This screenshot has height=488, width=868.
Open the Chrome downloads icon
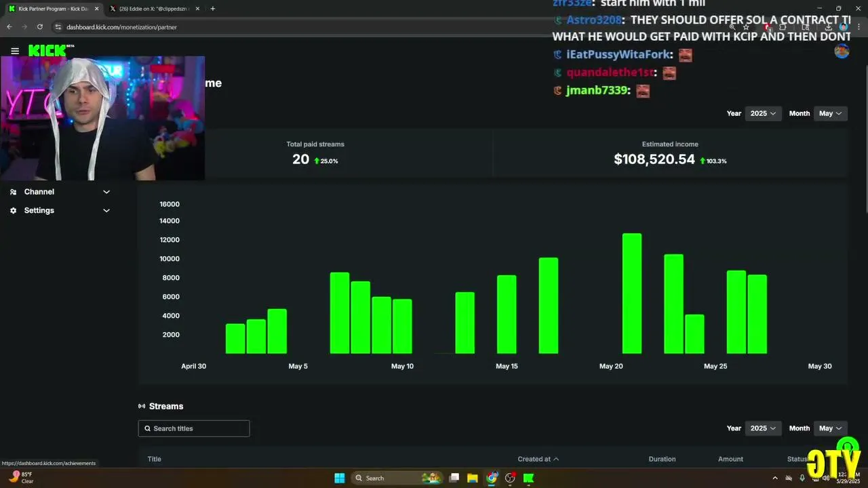(x=829, y=27)
